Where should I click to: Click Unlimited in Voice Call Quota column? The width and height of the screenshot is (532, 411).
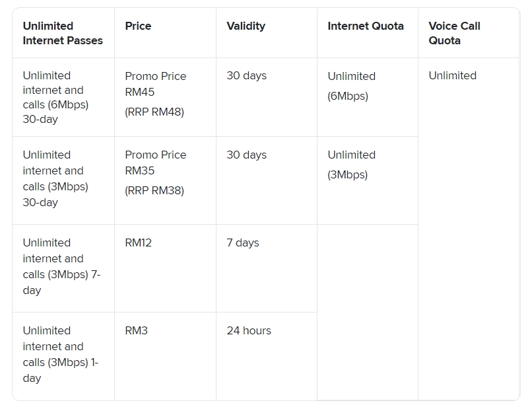tap(452, 75)
